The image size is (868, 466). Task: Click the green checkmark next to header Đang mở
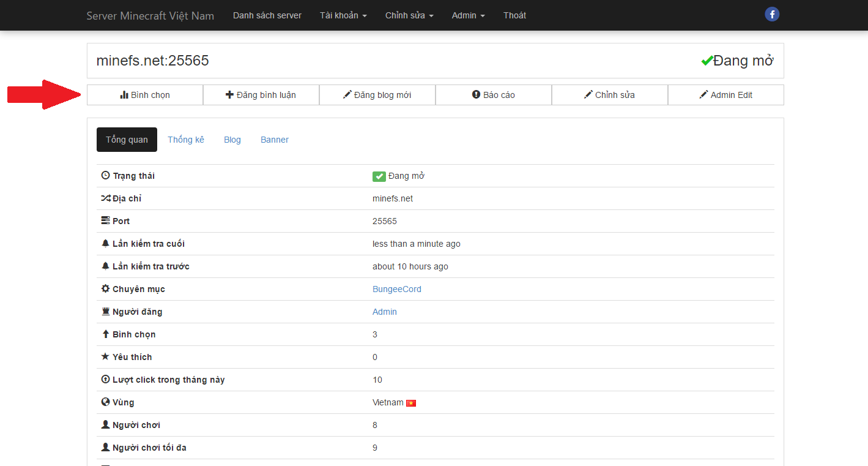(x=707, y=61)
